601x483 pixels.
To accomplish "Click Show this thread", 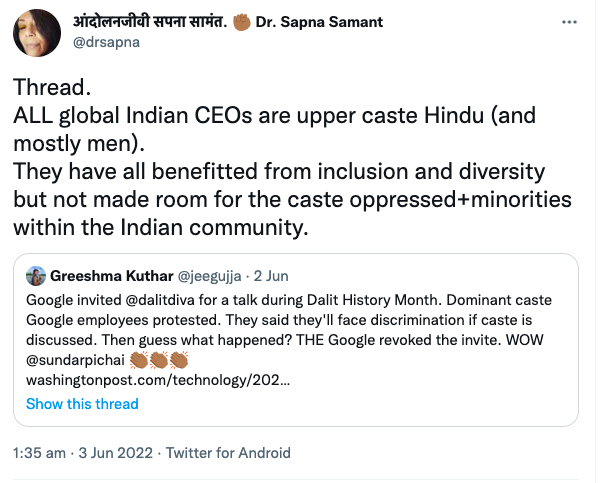I will [x=82, y=404].
